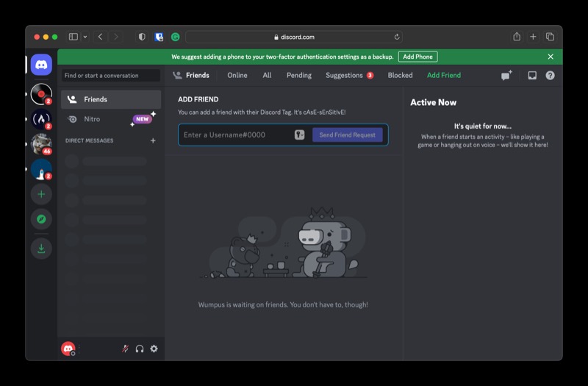
Task: Click the Download Apps icon
Action: (41, 249)
